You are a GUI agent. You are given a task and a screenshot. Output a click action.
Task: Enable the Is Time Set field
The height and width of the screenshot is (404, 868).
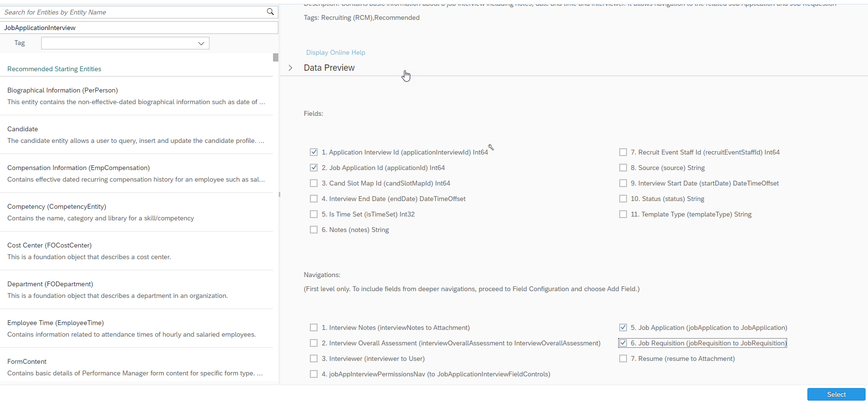[314, 214]
